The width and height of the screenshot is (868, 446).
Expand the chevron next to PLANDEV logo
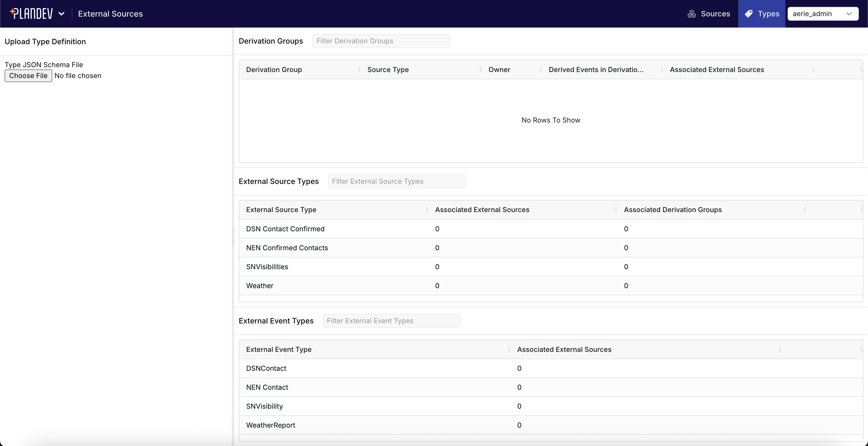(62, 13)
